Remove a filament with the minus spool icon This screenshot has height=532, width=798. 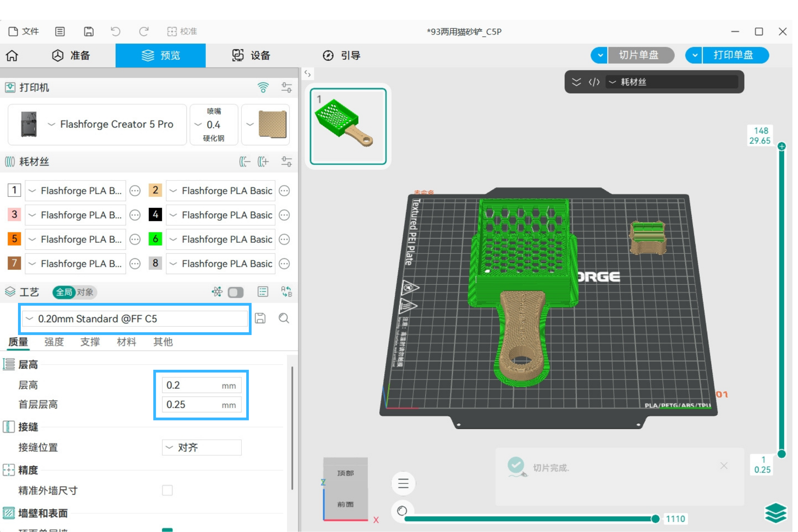click(x=245, y=162)
